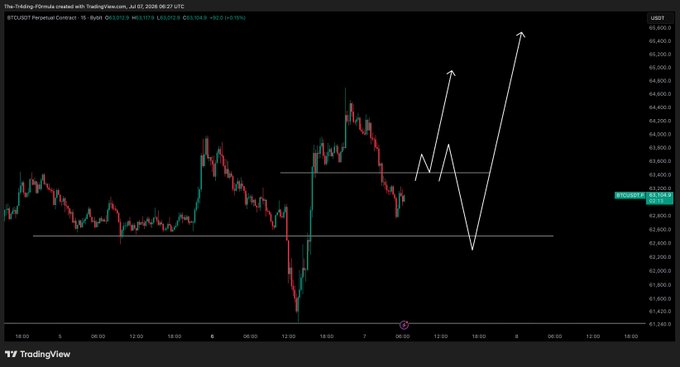Click the 62,200.0 price axis label
This screenshot has width=680, height=367.
coord(660,257)
